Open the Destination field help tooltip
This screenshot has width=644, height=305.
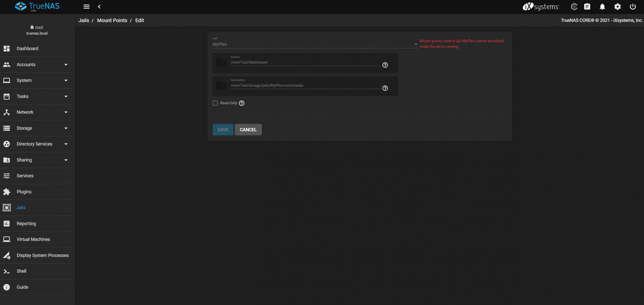[385, 88]
